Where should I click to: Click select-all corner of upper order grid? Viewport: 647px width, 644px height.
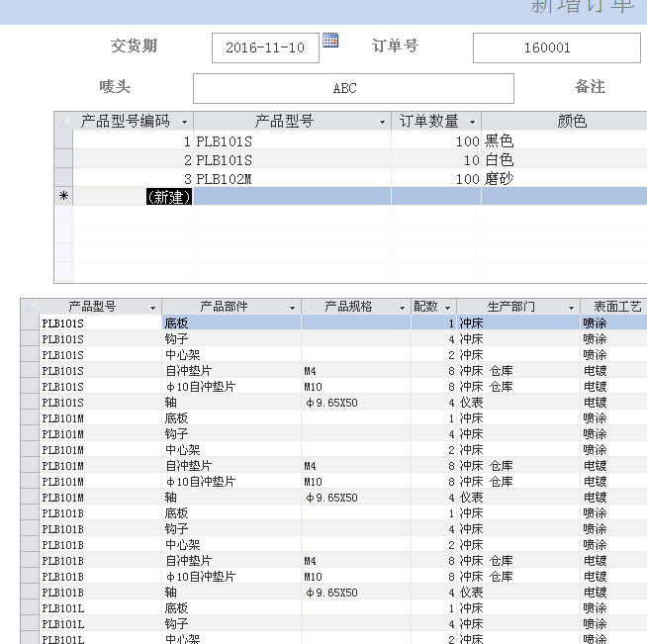click(63, 122)
